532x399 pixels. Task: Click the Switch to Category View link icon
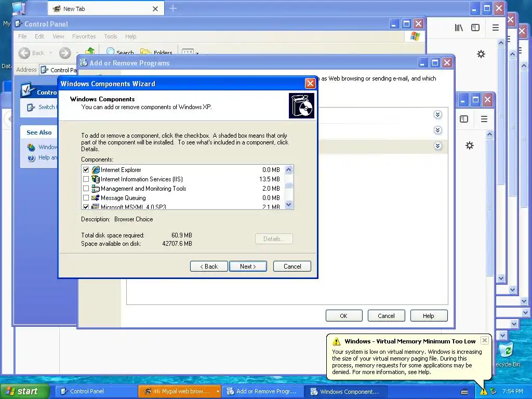31,107
